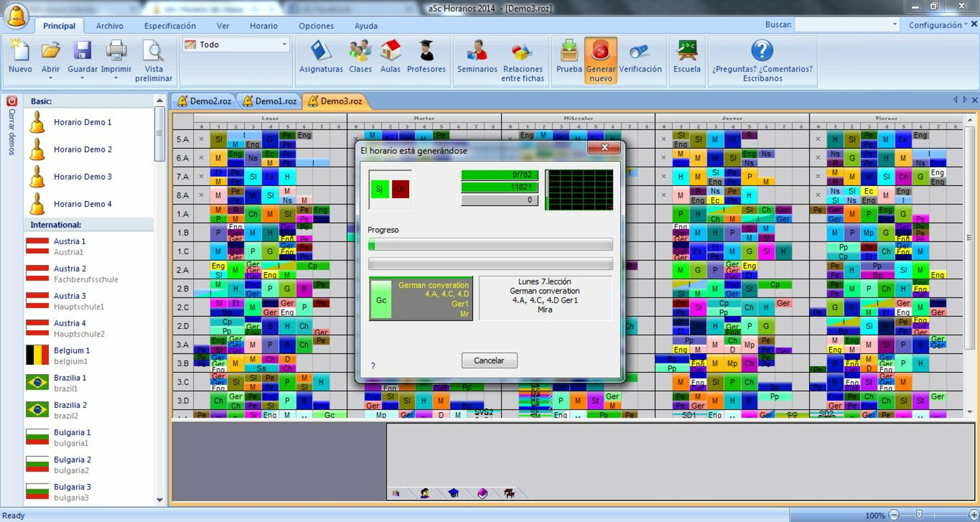Open the Clases icon
980x522 pixels.
360,51
